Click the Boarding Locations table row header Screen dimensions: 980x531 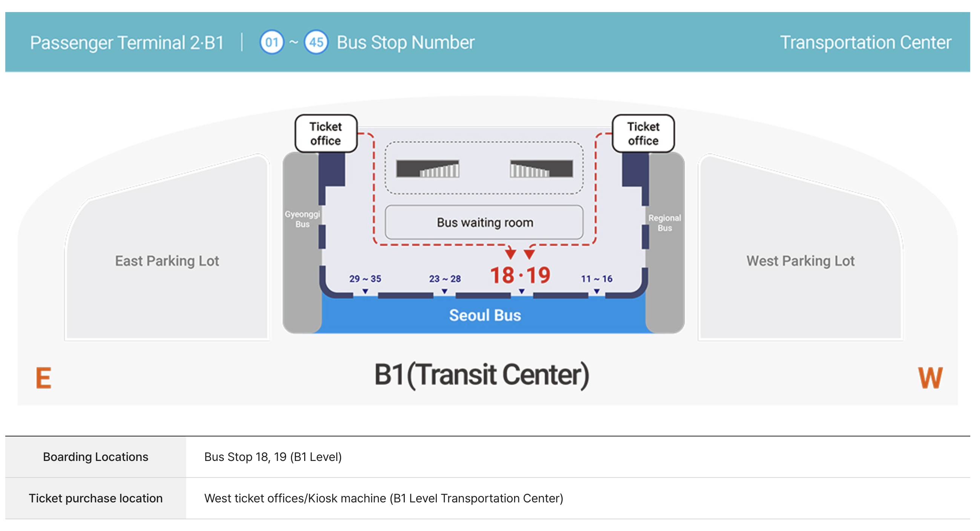tap(95, 456)
